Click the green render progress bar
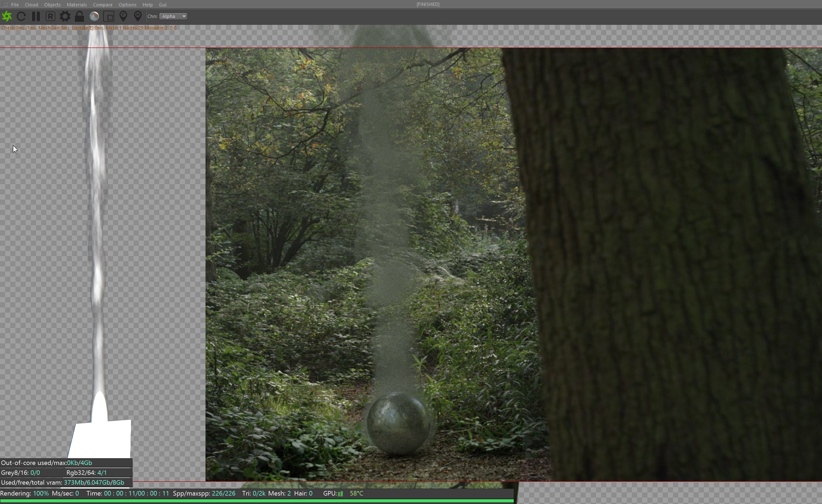 click(x=257, y=501)
